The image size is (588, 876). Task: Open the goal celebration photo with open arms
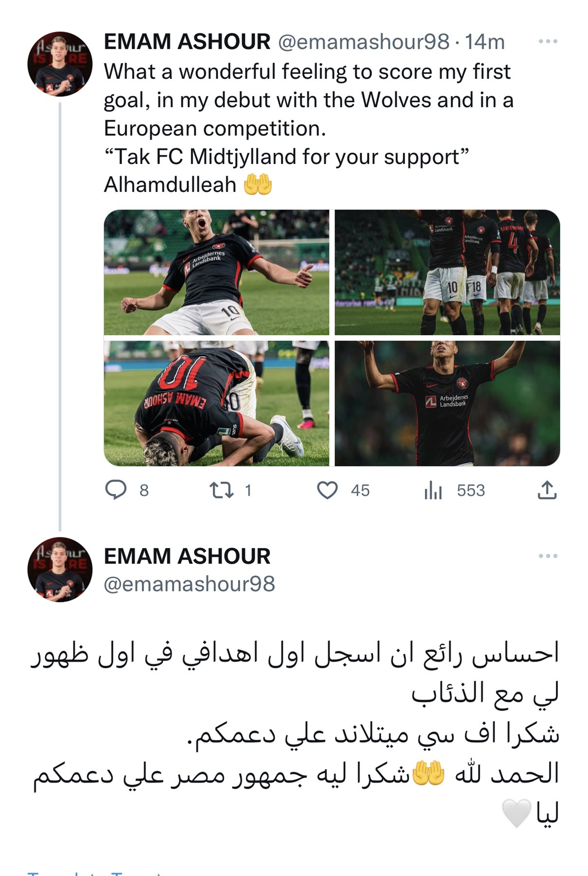click(217, 272)
